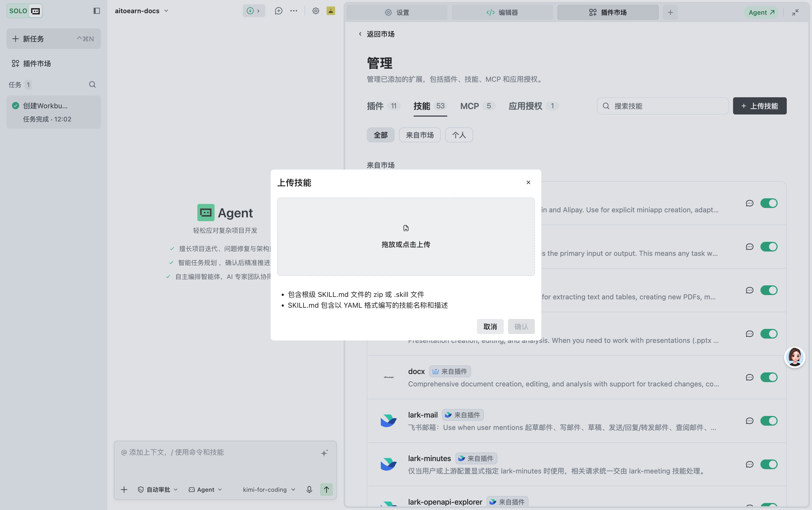The height and width of the screenshot is (510, 812).
Task: Open the three-dot more options menu
Action: pos(294,11)
